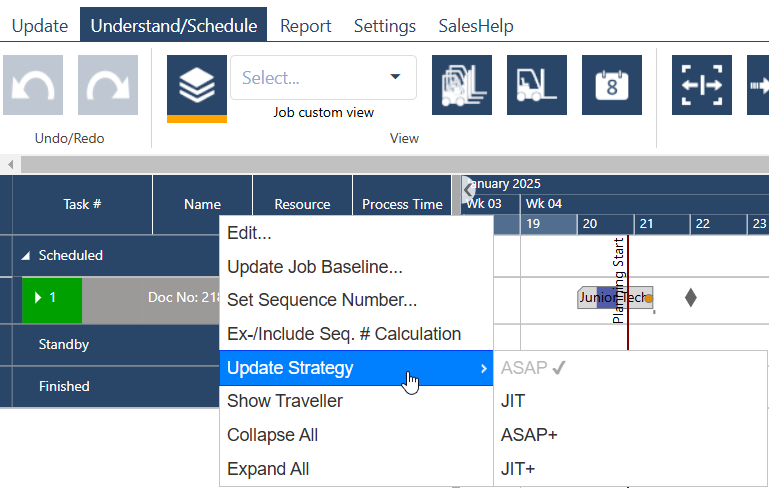
Task: Select Show Traveller from context menu
Action: tap(356, 401)
